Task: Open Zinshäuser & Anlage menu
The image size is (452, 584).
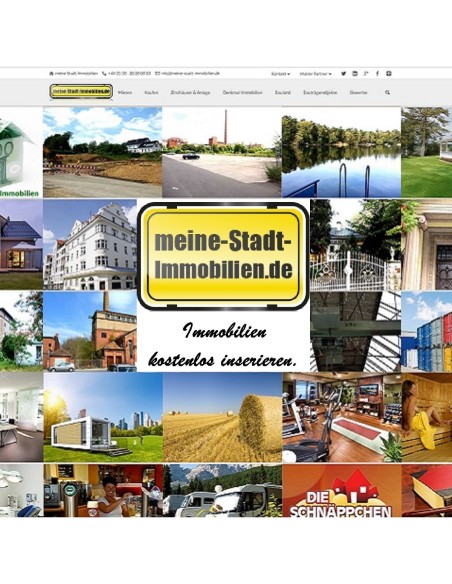Action: coord(190,92)
